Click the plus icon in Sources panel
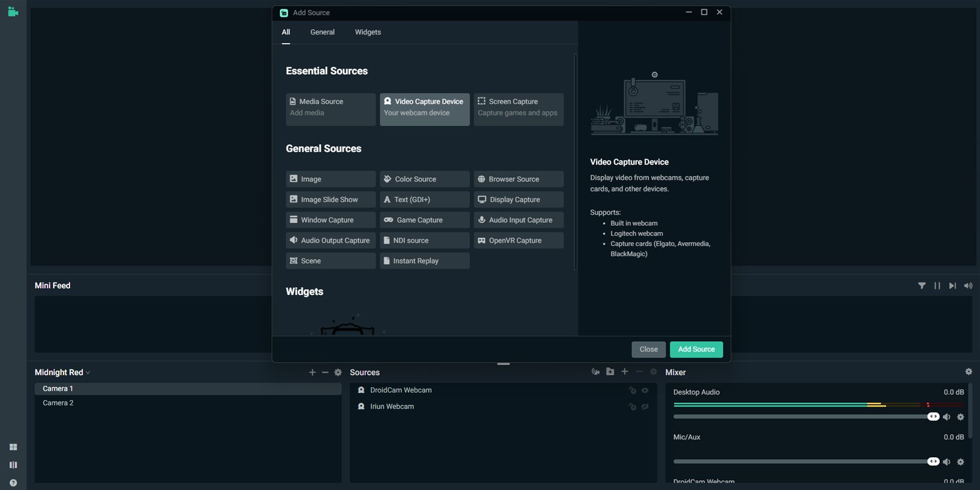Viewport: 980px width, 490px height. [625, 372]
